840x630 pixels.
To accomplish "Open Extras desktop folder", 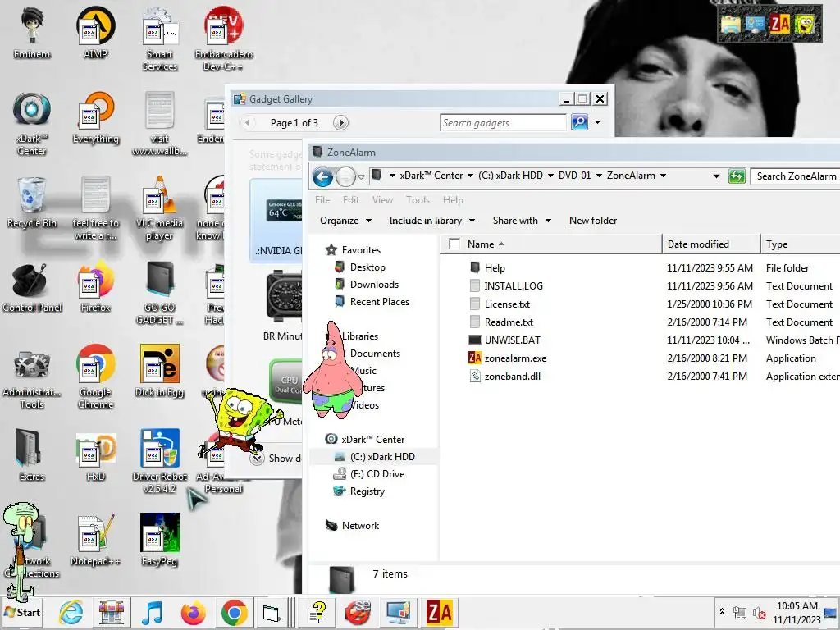I will (32, 456).
